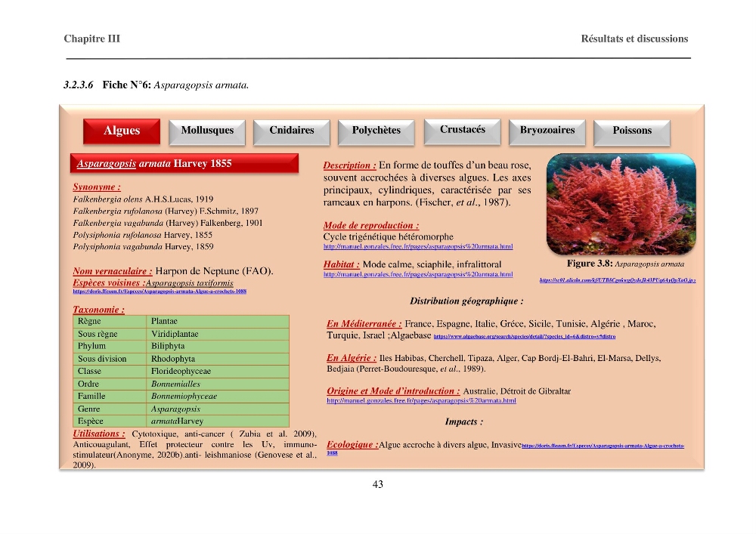Click 'Falkenbergia olens A.H.S.Lucas, 1919' synonym line

pyautogui.click(x=143, y=199)
